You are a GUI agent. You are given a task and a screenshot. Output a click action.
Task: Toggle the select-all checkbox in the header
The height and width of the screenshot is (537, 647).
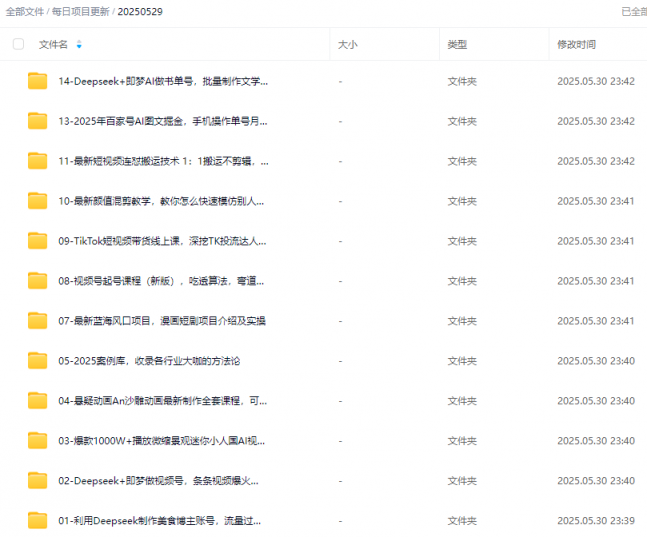point(18,44)
